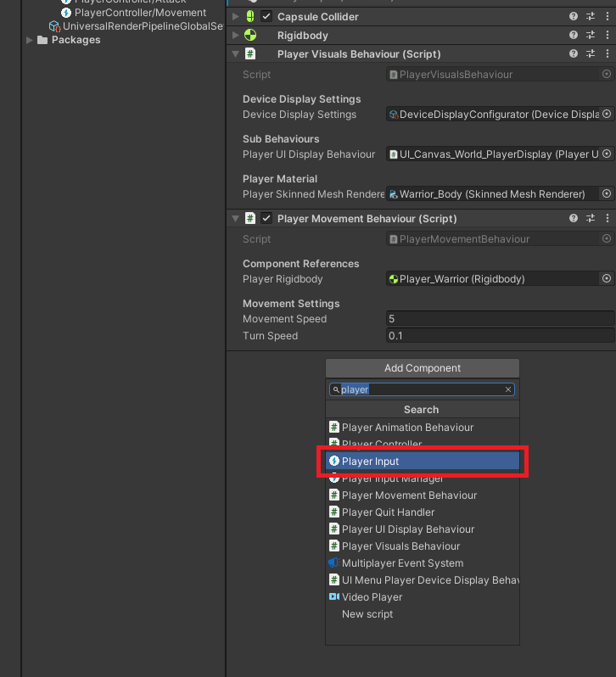Click object picker for Player Skinned Mesh Renderer
616x677 pixels.
pos(607,193)
